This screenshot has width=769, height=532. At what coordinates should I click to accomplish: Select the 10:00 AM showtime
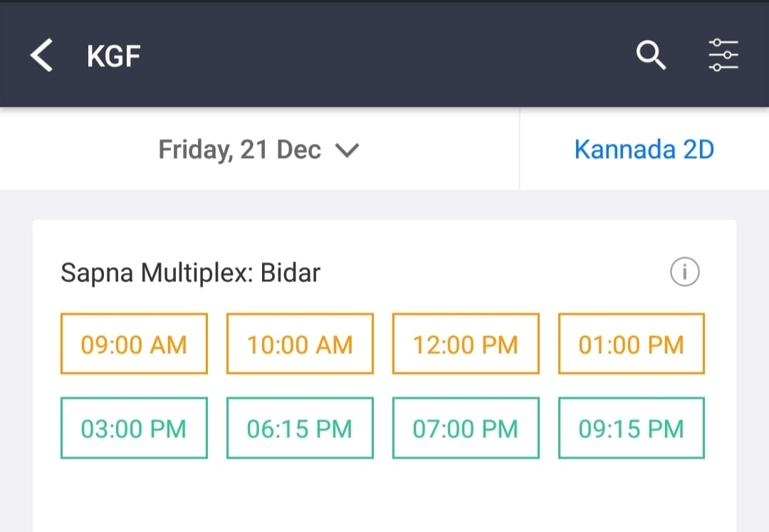[x=300, y=344]
